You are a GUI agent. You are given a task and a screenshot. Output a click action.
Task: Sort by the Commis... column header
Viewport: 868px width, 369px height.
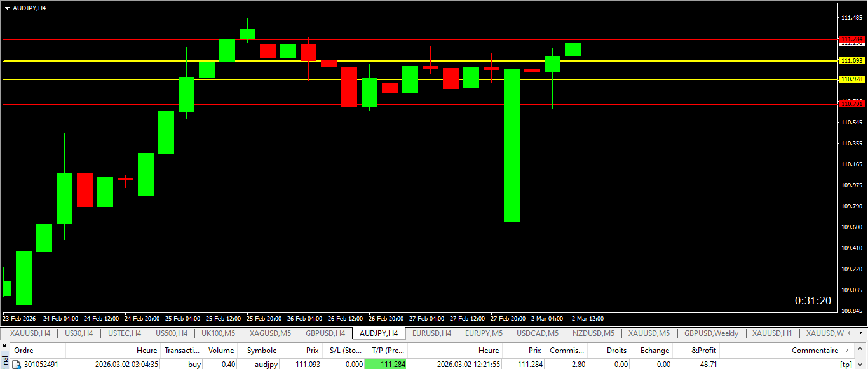point(566,351)
